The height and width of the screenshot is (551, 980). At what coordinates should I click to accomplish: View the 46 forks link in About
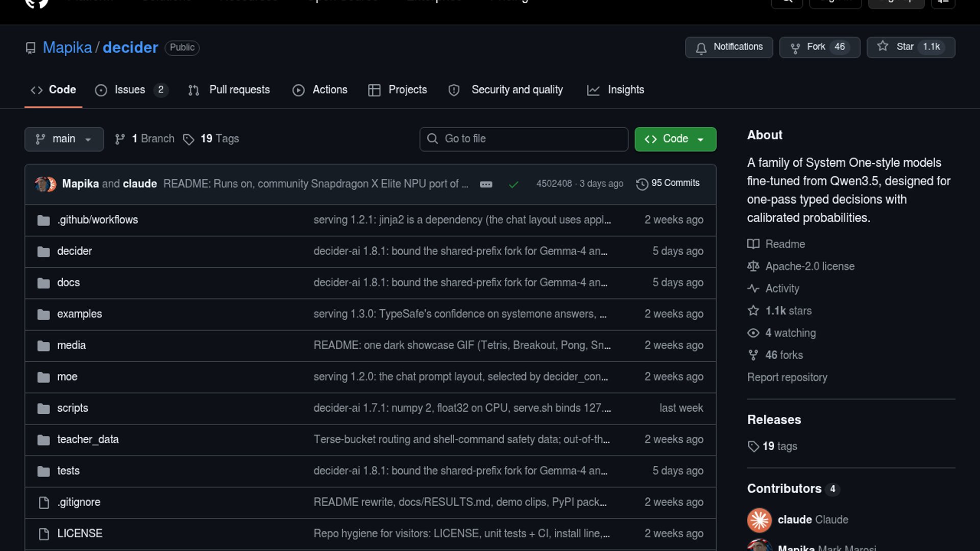(775, 355)
